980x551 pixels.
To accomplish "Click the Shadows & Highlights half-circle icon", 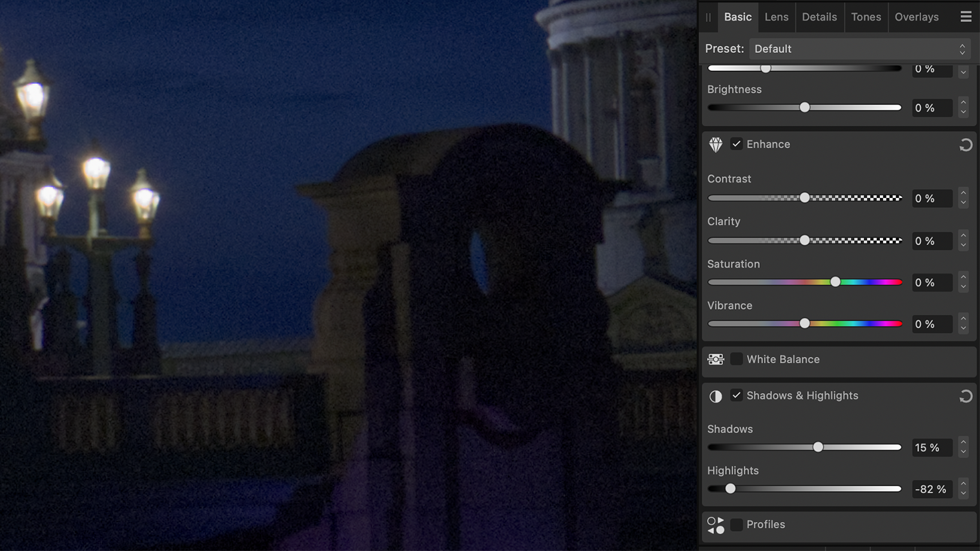I will [x=715, y=396].
